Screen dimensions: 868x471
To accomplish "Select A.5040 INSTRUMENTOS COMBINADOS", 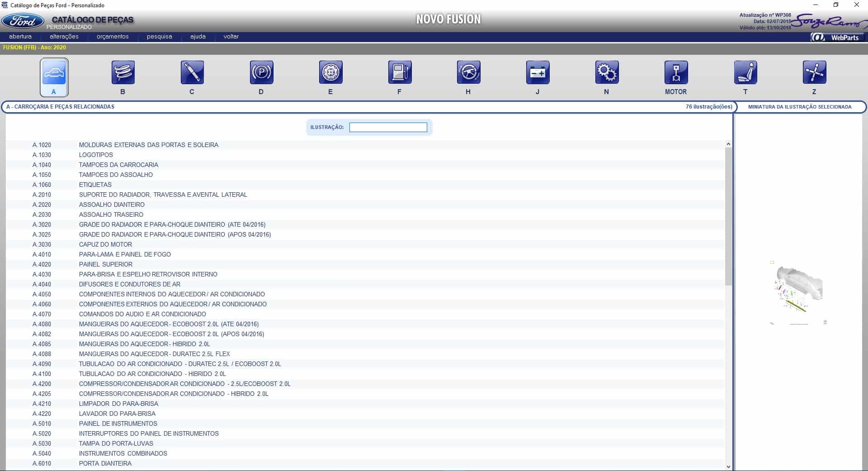I will 365,453.
